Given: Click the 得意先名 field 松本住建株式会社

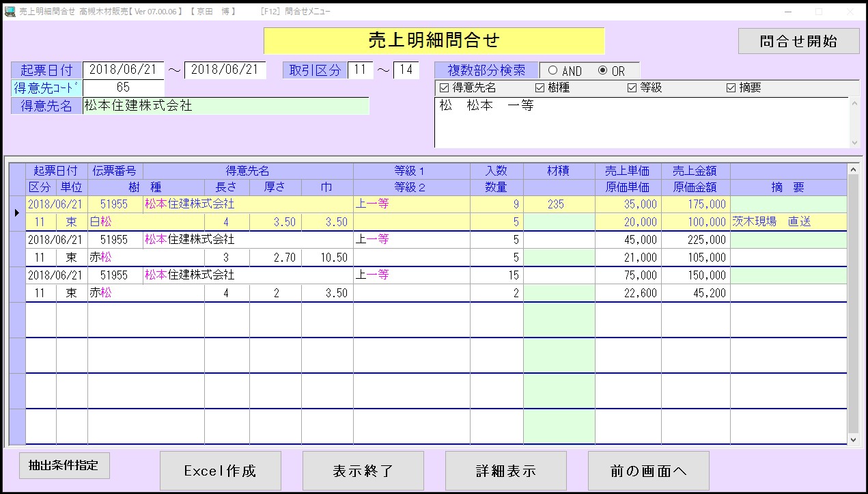Looking at the screenshot, I should coord(226,106).
